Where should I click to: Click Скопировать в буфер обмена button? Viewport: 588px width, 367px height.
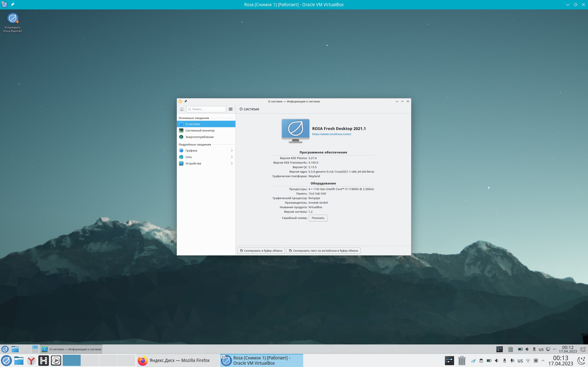[261, 250]
